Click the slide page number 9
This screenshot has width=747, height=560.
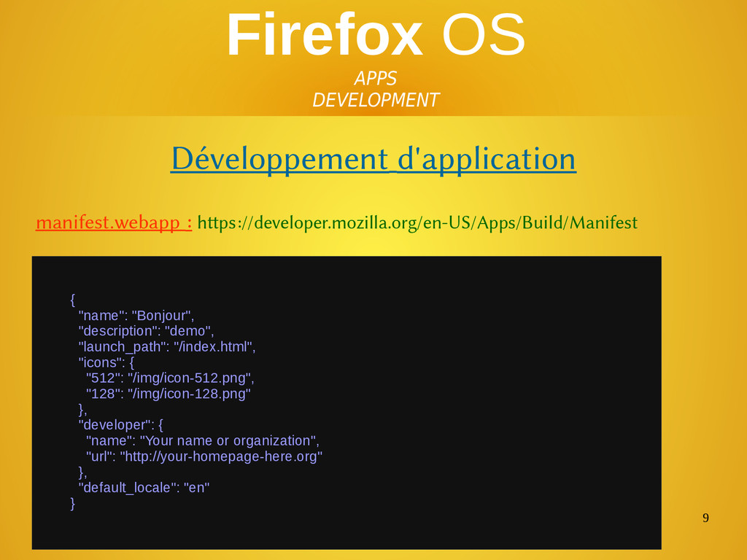(705, 518)
